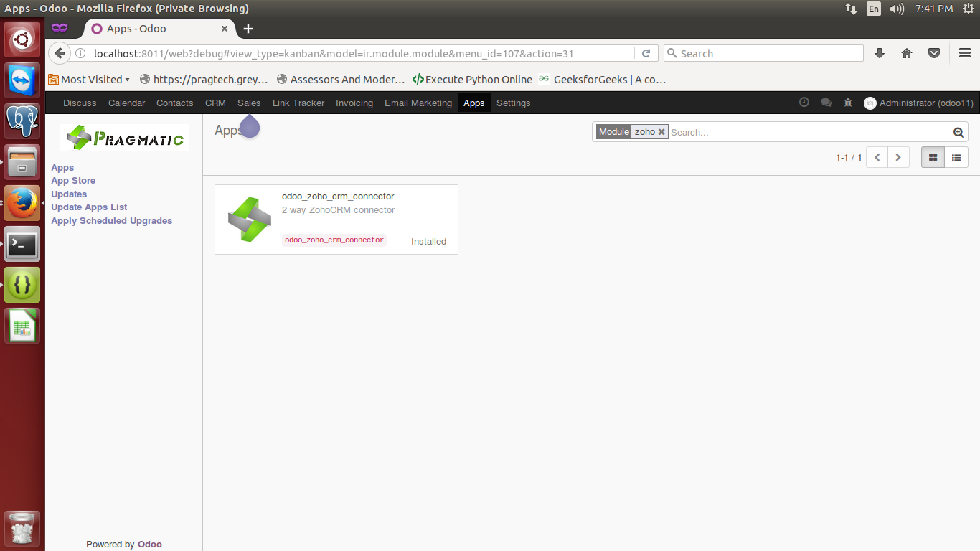Click the localhost URL address field

click(x=362, y=53)
